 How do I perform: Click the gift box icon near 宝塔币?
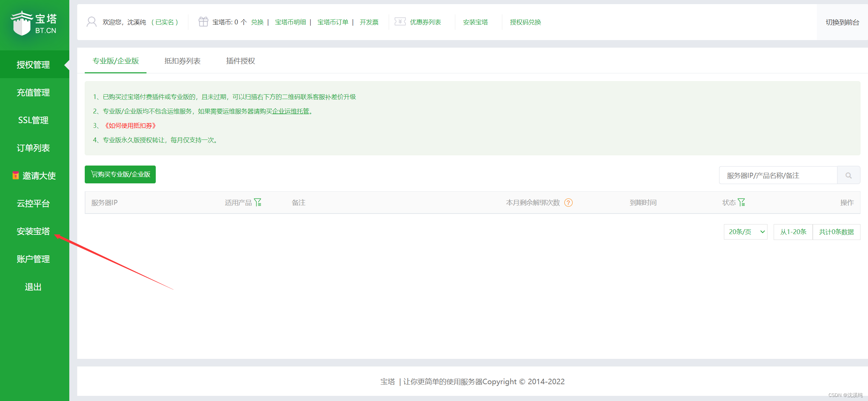(x=203, y=22)
